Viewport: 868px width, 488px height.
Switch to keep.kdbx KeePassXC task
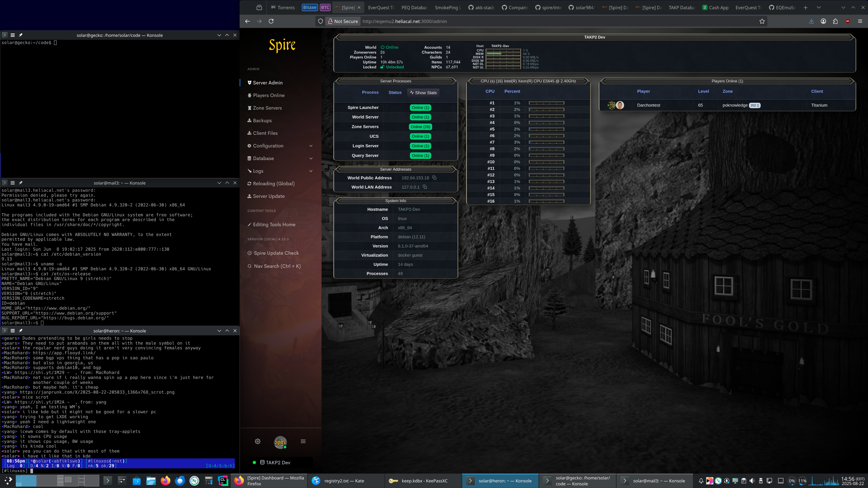(x=423, y=481)
